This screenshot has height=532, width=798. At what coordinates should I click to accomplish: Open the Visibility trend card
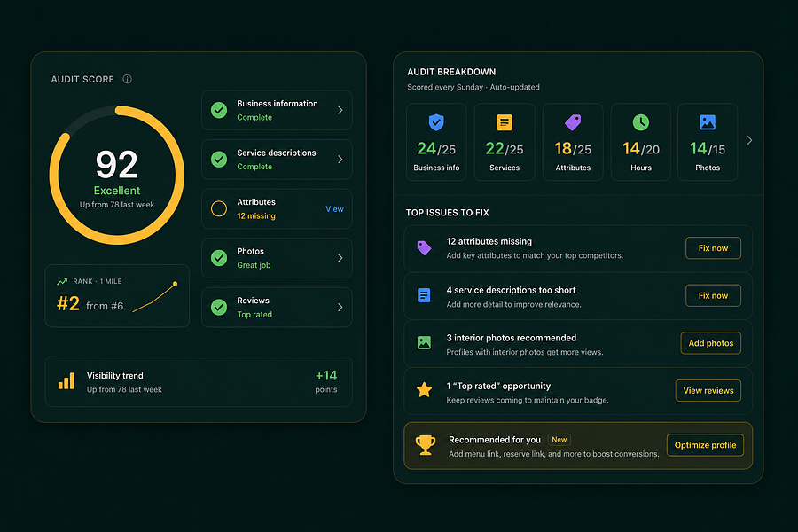coord(199,381)
